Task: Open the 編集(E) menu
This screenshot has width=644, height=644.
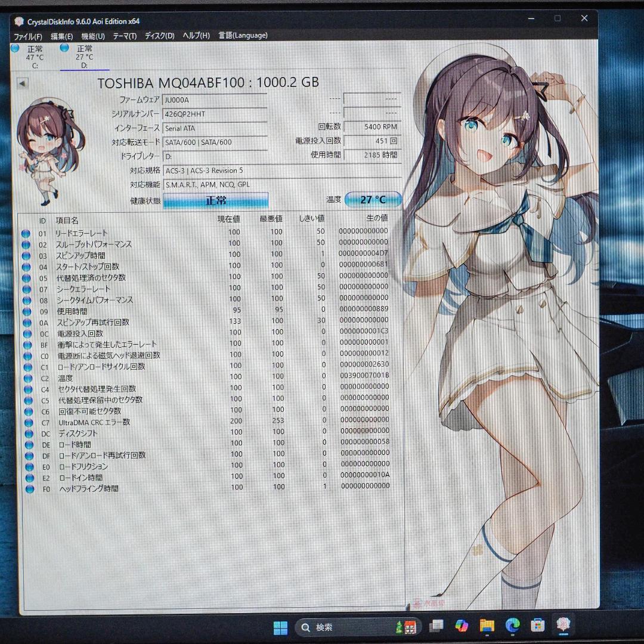Action: tap(62, 36)
